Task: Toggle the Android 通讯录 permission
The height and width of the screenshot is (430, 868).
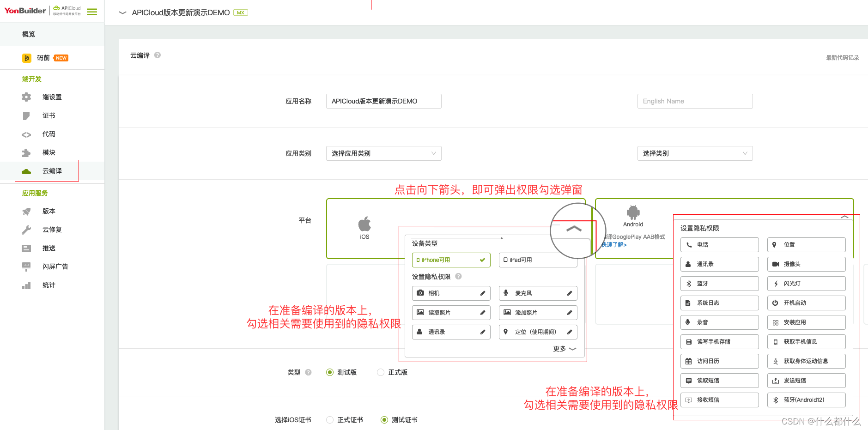Action: coord(719,264)
